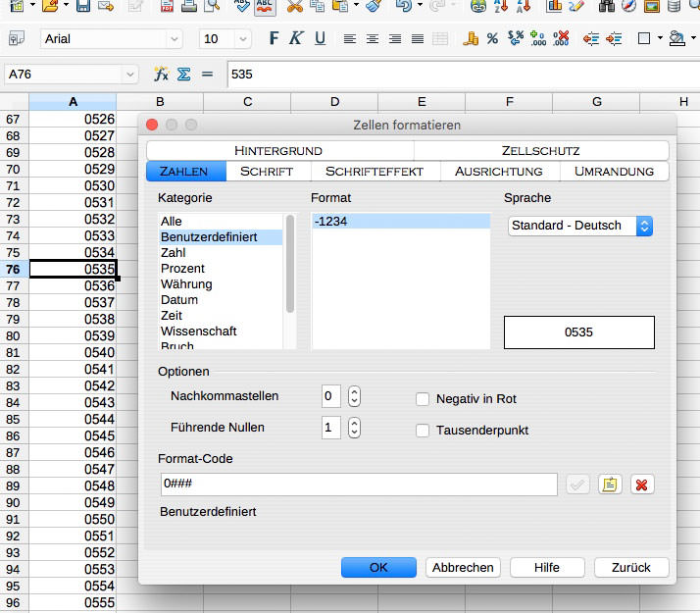Enable the Tausenderpunkt checkbox
The height and width of the screenshot is (613, 700).
click(x=423, y=431)
